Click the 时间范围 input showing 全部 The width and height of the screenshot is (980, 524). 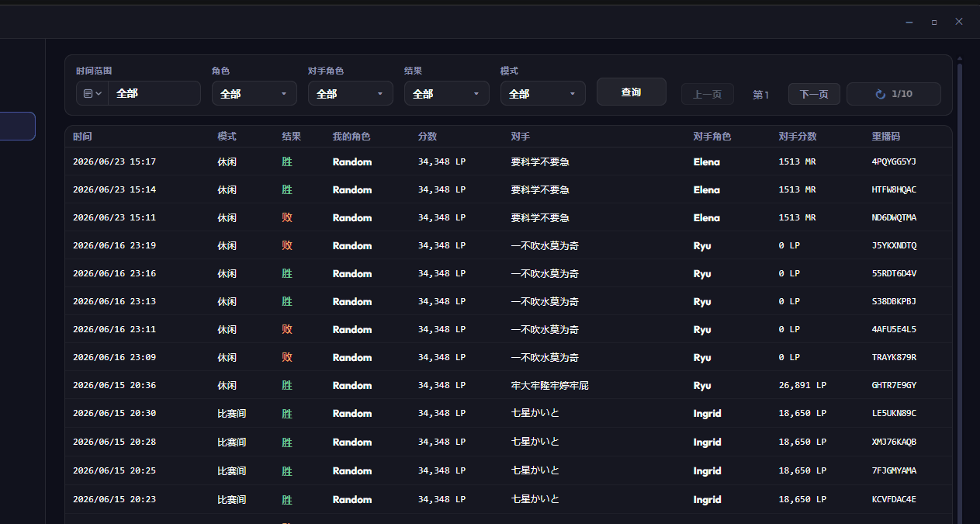pos(154,93)
